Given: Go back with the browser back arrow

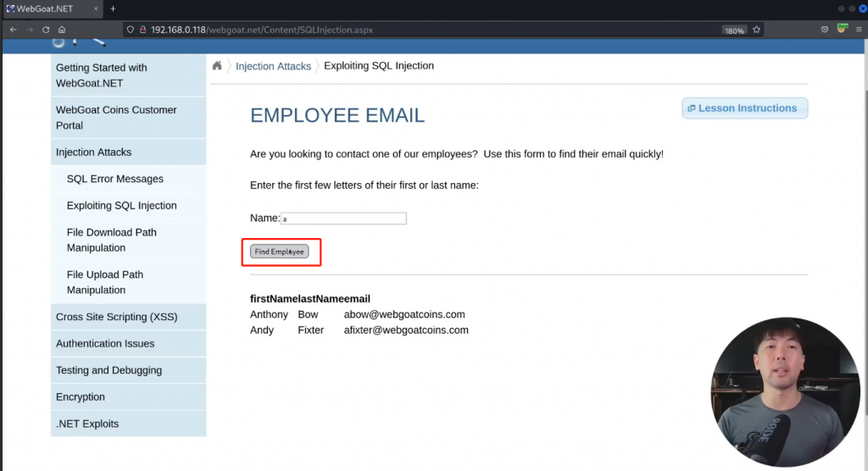Looking at the screenshot, I should 14,30.
